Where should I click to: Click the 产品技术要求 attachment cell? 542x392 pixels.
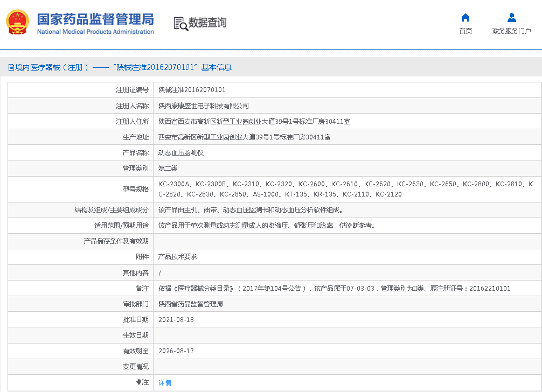(x=178, y=257)
